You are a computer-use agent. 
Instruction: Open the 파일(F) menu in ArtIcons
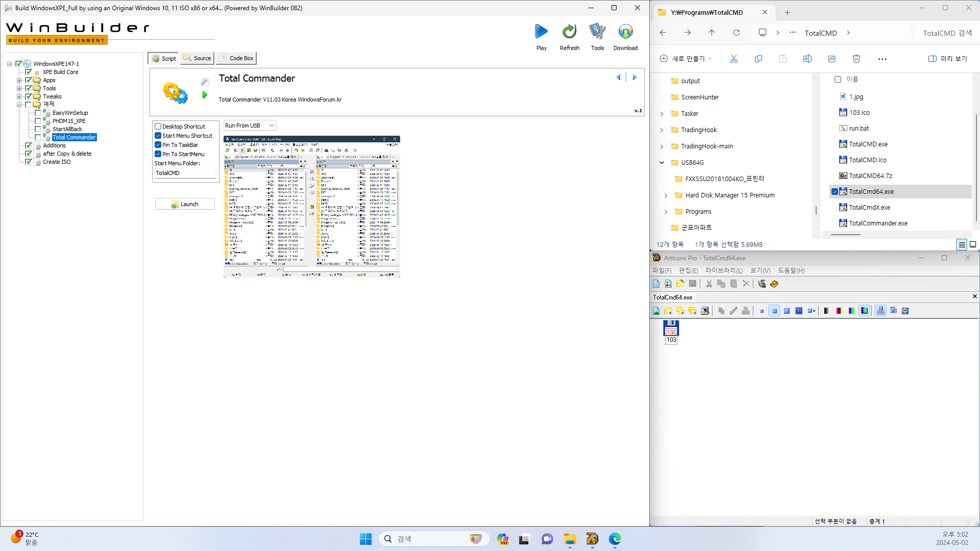(662, 270)
